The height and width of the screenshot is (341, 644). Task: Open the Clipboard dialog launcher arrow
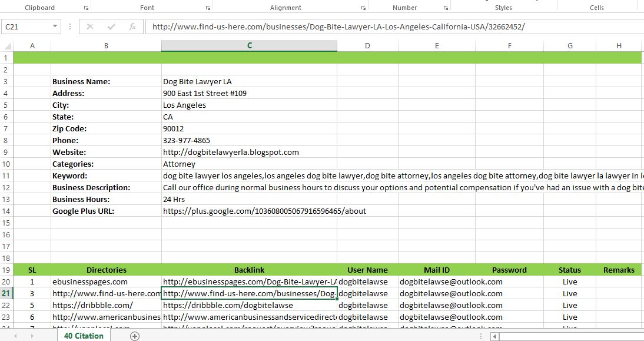tap(86, 6)
